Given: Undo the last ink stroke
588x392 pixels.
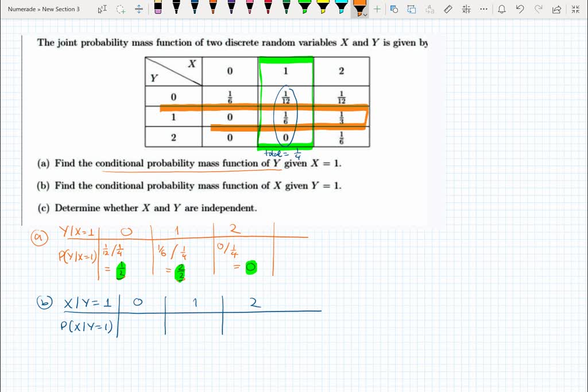Looking at the screenshot, I should [520, 9].
